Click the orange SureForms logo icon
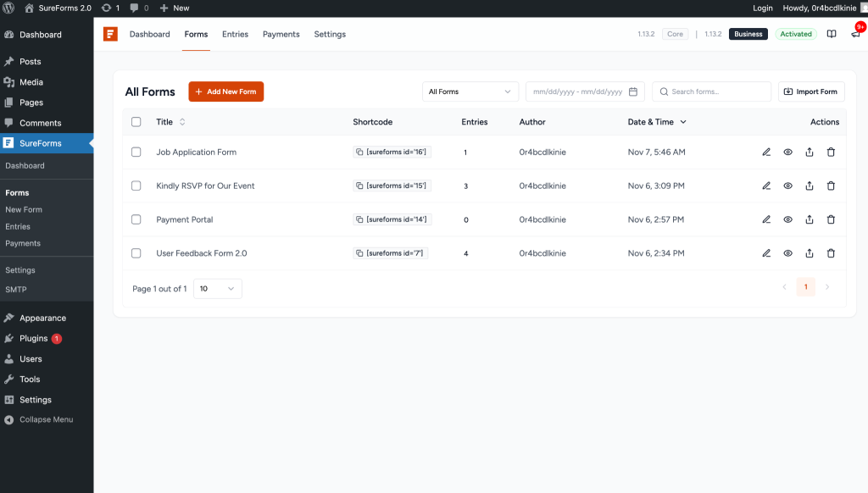 click(x=111, y=34)
